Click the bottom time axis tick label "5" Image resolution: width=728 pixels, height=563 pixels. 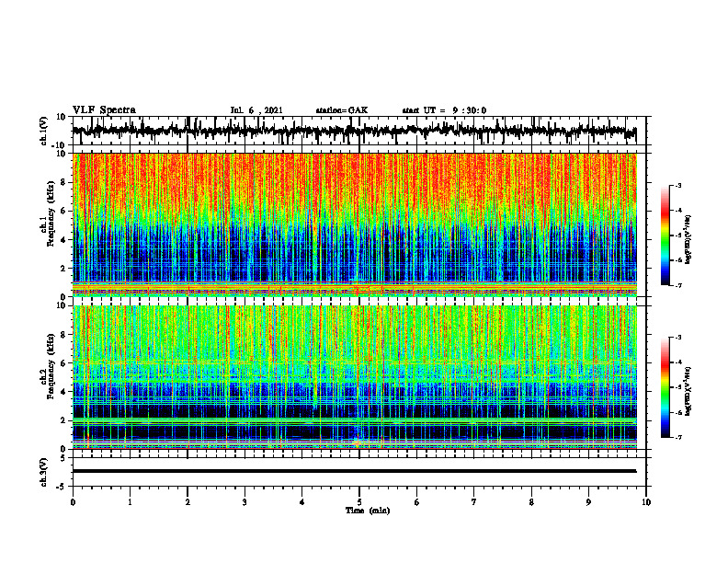click(359, 502)
